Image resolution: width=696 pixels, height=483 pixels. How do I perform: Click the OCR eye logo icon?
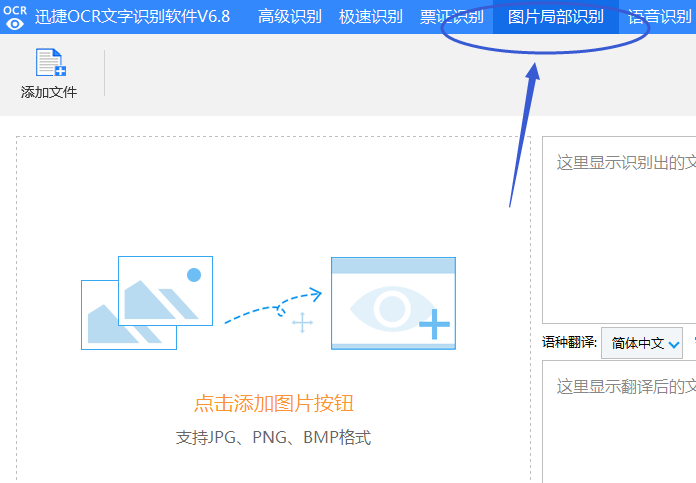coord(15,17)
